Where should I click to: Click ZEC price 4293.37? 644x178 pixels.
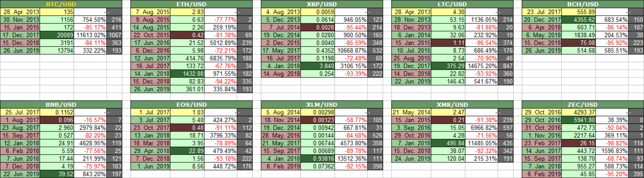coord(579,112)
